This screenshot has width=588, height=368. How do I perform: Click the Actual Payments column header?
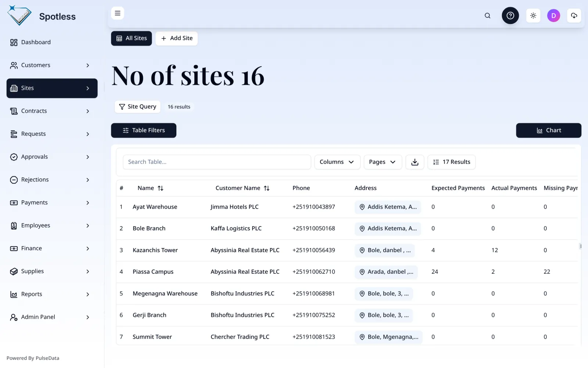pos(514,188)
